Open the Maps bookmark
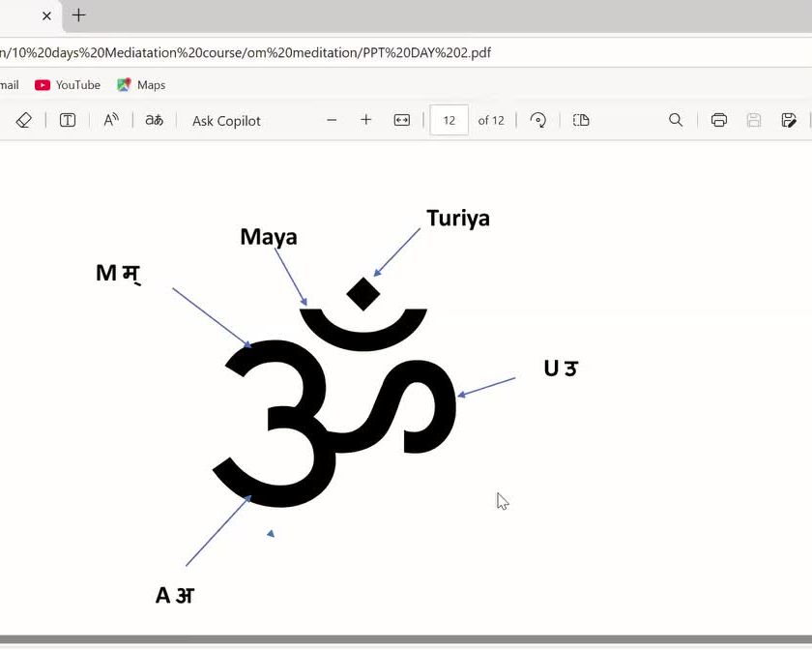 coord(141,85)
